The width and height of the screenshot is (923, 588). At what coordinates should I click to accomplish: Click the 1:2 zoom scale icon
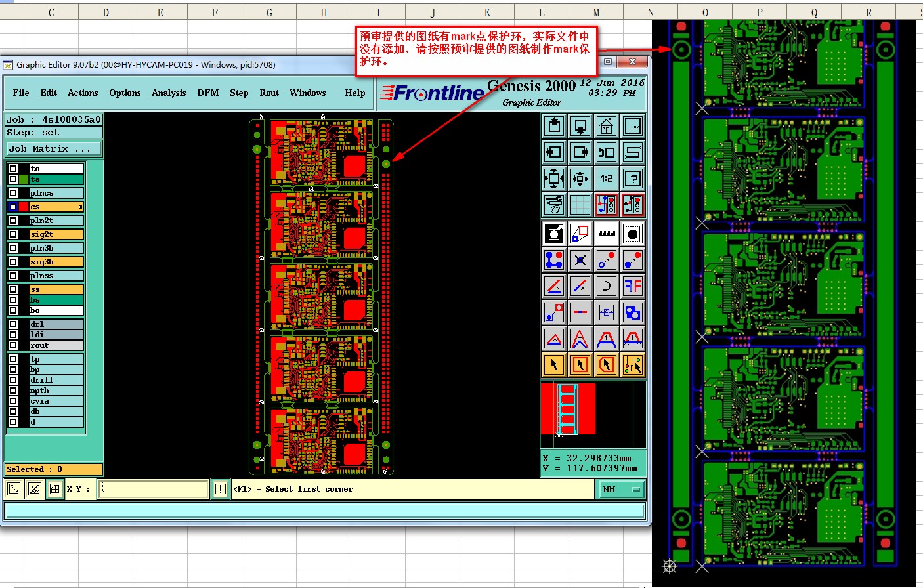(x=607, y=178)
